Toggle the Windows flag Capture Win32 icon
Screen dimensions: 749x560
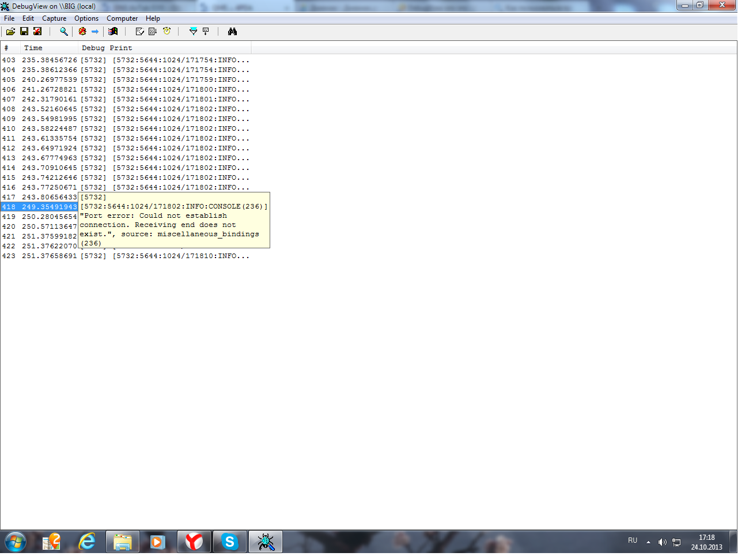[113, 32]
